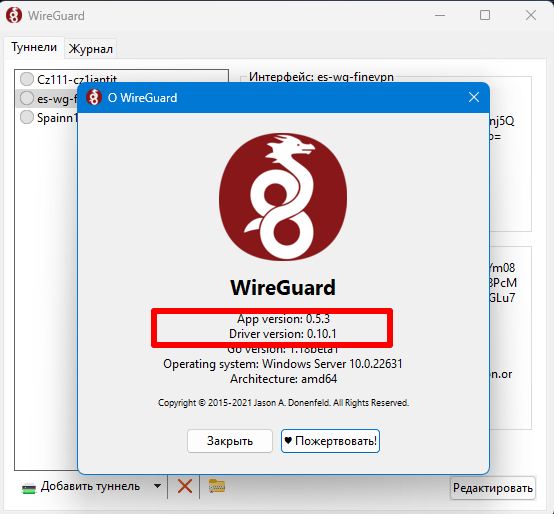Viewport: 554px width, 514px height.
Task: Click the Пожертвовать! donate button
Action: tap(330, 441)
